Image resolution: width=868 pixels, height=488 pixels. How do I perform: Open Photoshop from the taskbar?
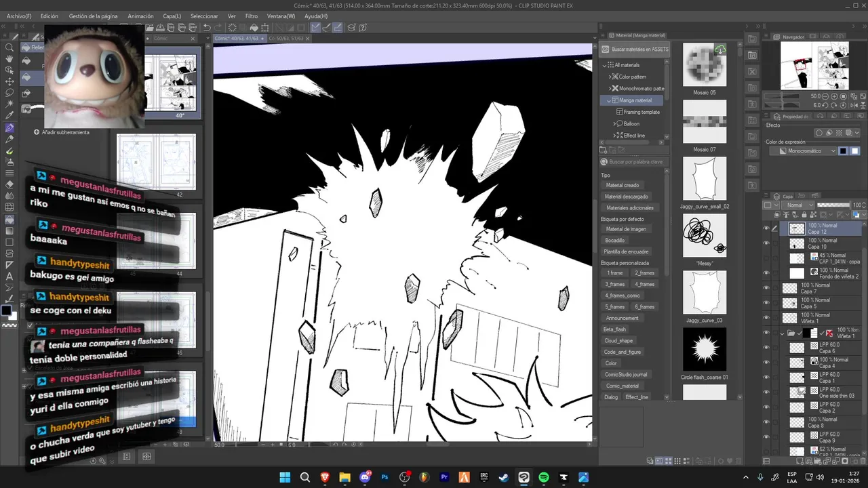(385, 477)
